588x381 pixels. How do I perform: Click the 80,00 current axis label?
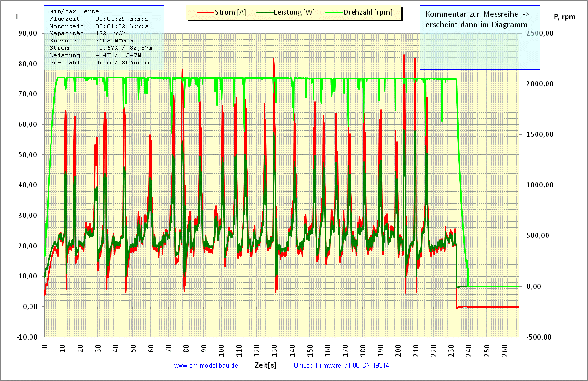click(27, 64)
